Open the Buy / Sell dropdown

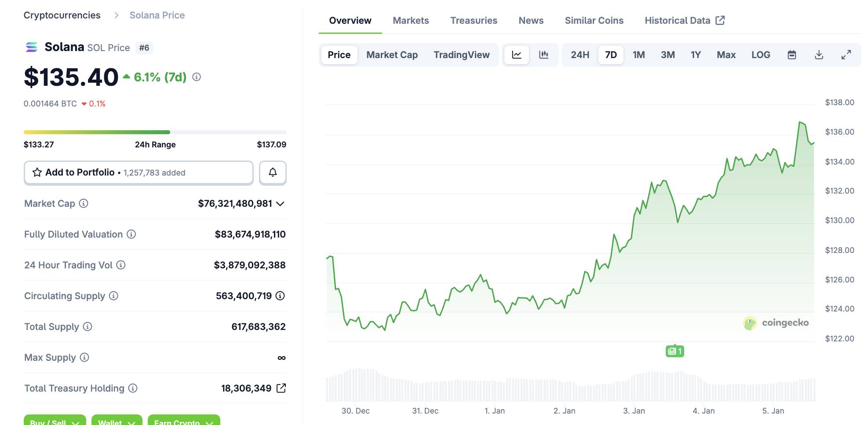pos(55,421)
